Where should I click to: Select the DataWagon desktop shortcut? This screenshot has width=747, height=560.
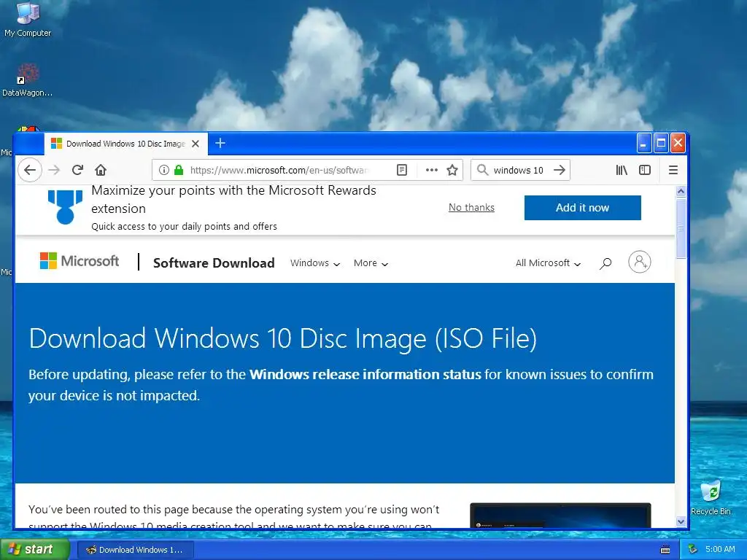(x=27, y=80)
